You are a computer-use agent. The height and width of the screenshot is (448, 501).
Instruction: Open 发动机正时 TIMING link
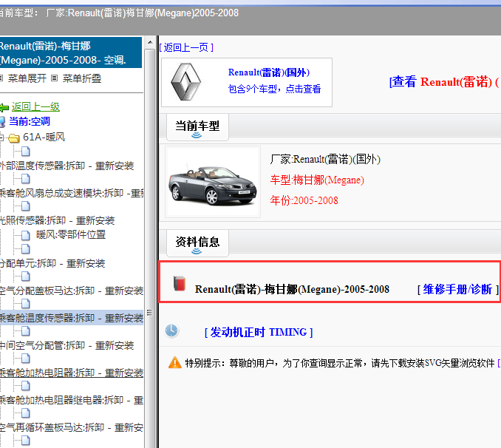click(x=259, y=332)
